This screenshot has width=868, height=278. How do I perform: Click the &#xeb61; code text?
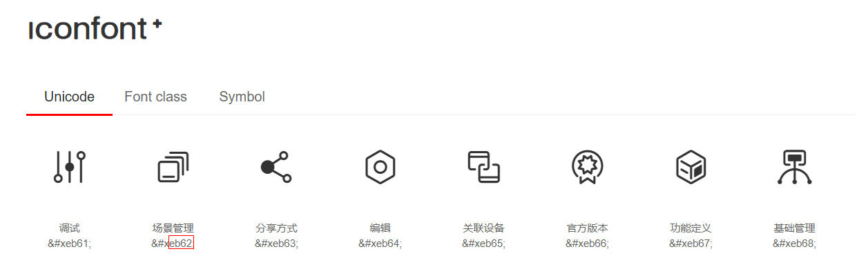[x=69, y=243]
